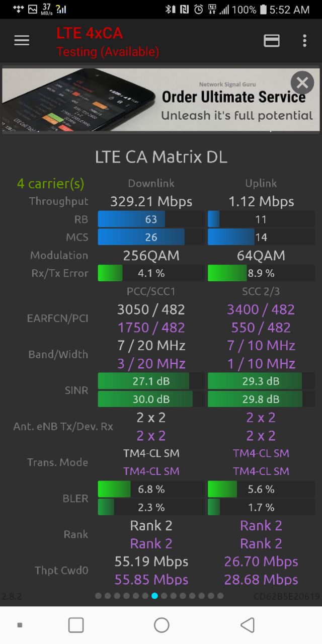Tap the 329.21 Mbps downlink throughput value
The height and width of the screenshot is (644, 322).
pos(151,201)
